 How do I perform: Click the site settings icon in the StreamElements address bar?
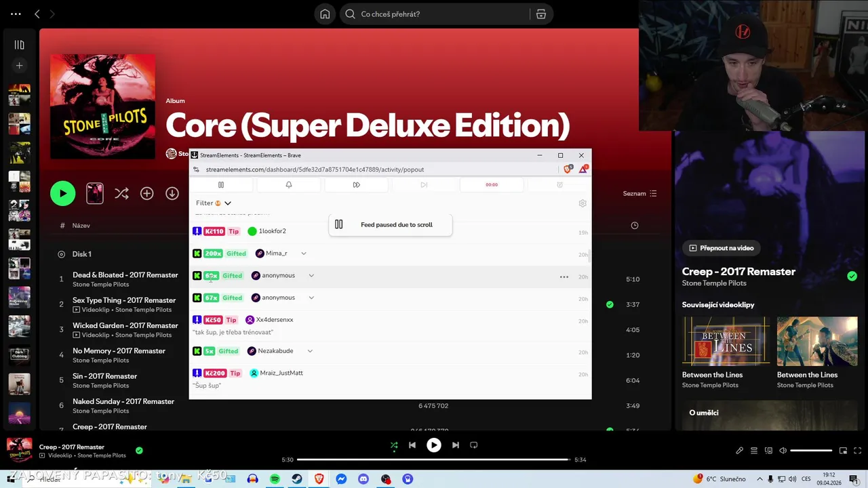[196, 169]
